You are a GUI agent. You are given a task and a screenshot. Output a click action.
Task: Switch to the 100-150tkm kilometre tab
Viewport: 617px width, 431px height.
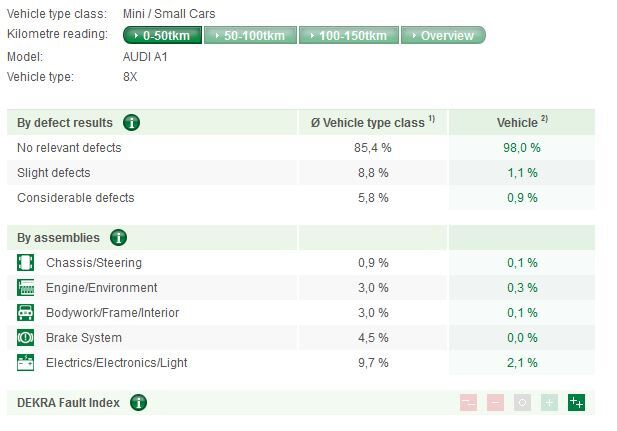point(347,35)
